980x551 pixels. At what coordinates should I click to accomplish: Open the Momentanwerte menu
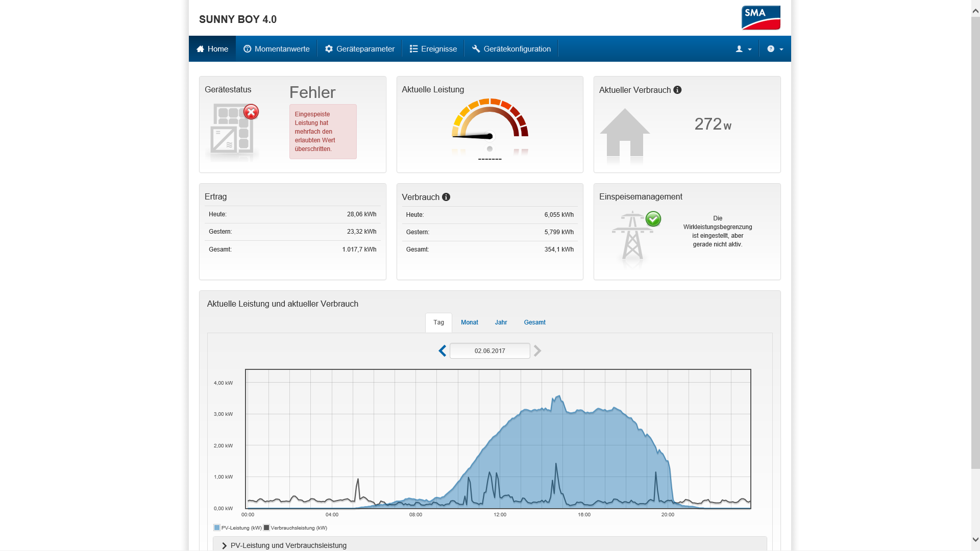(x=276, y=49)
